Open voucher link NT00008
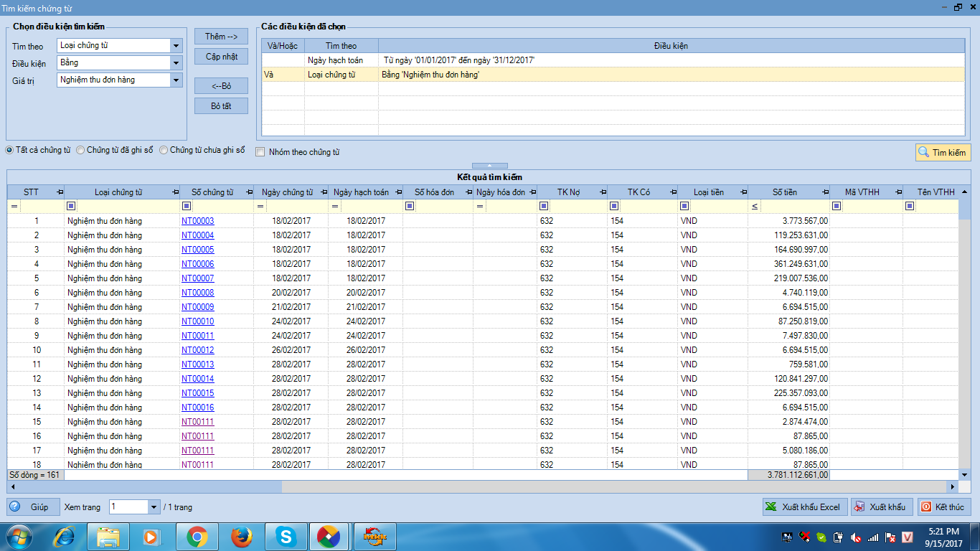Image resolution: width=980 pixels, height=551 pixels. pyautogui.click(x=197, y=293)
